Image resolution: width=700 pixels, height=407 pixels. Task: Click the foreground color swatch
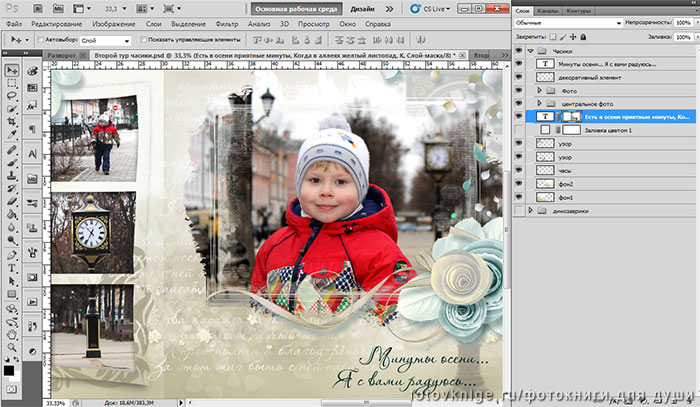[9, 369]
